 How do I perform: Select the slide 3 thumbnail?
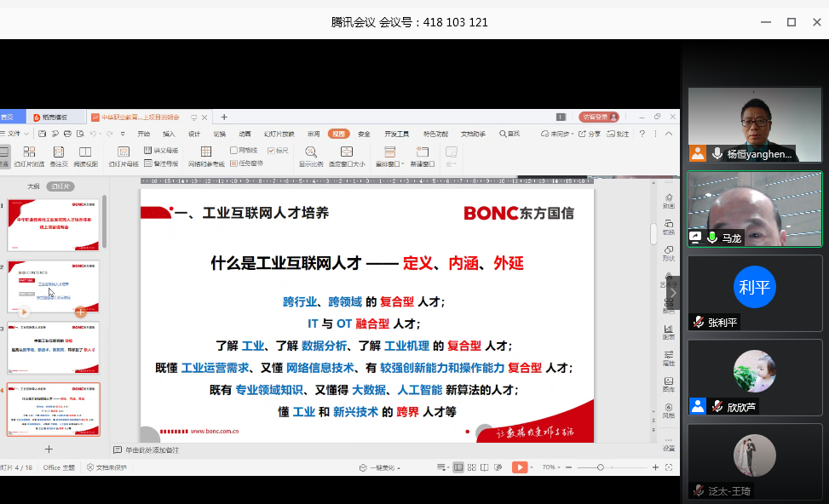coord(54,347)
